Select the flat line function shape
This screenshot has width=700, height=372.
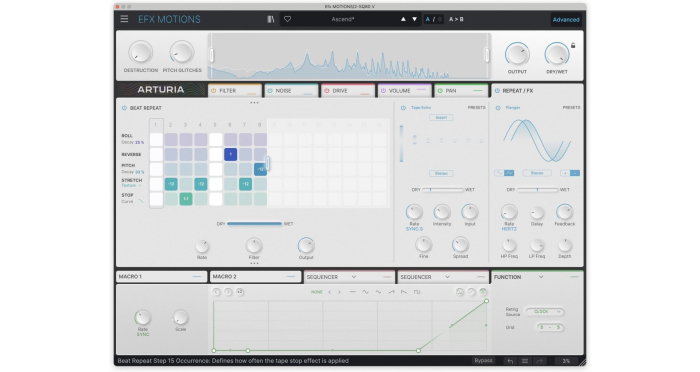(352, 292)
